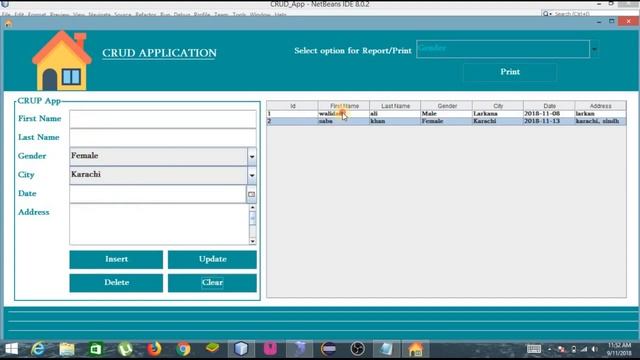Click the Update button
The width and height of the screenshot is (640, 360).
(x=212, y=260)
